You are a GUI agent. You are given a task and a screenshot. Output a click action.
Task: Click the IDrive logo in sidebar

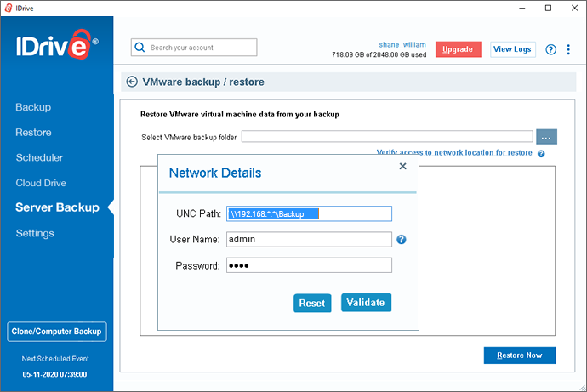click(x=57, y=45)
